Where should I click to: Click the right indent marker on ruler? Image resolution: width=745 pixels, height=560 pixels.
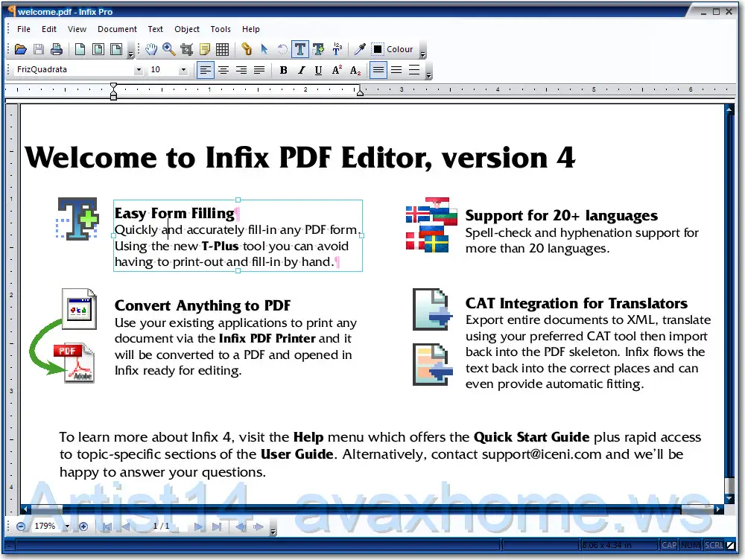[360, 92]
